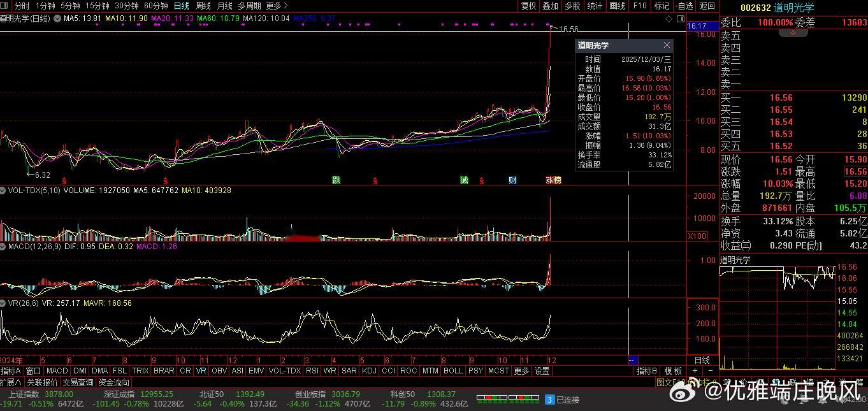Toggle 叠加 overlay mode
Image resolution: width=868 pixels, height=411 pixels.
click(550, 6)
